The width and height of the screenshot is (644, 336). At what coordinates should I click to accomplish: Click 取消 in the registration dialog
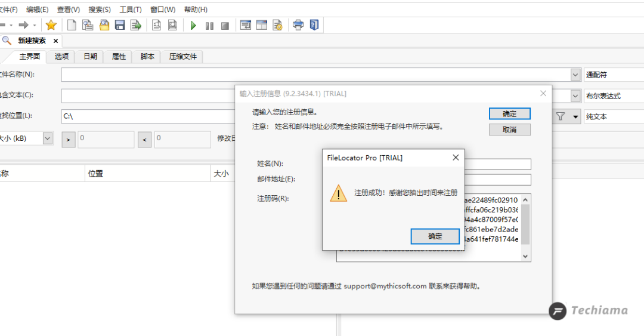[x=510, y=130]
